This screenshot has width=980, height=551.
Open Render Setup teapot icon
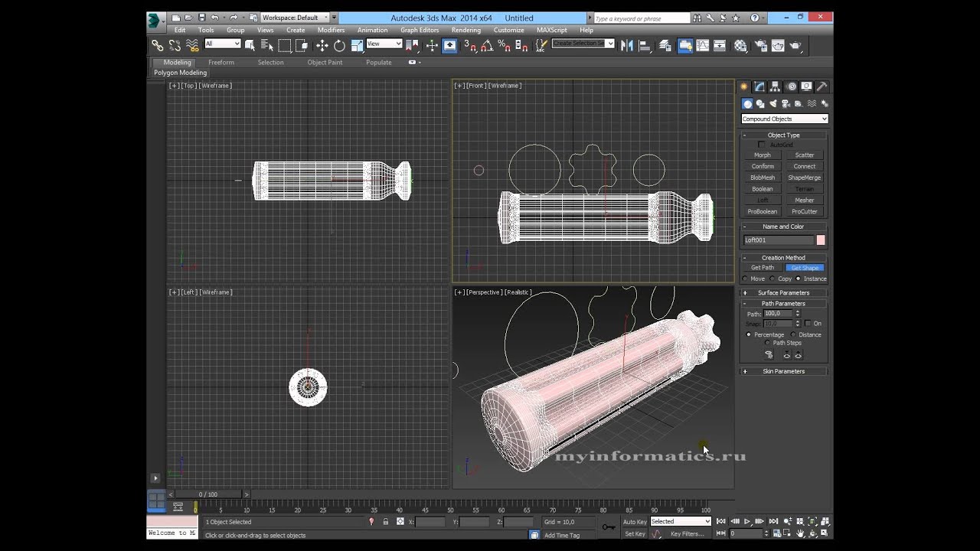(760, 45)
